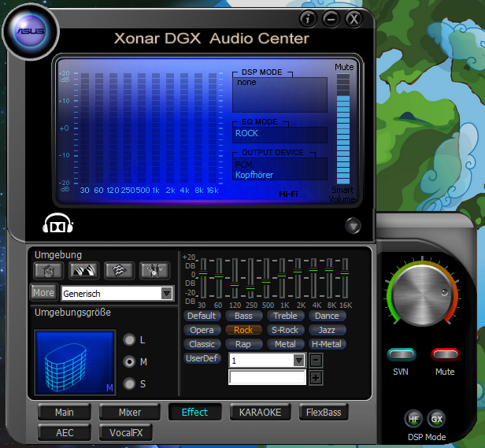Adjust the 4K equalizer slider

(313, 270)
